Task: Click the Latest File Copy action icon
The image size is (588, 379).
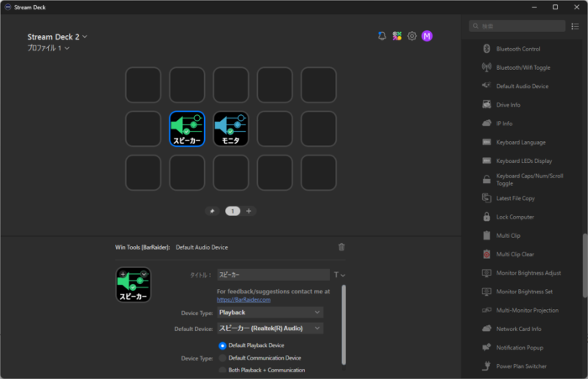Action: [x=486, y=197]
